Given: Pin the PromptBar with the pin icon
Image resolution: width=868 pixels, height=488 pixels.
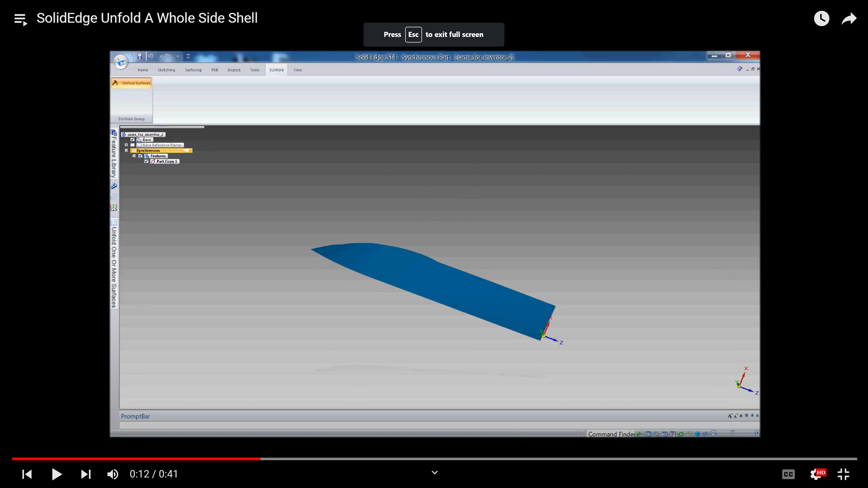Looking at the screenshot, I should (752, 416).
